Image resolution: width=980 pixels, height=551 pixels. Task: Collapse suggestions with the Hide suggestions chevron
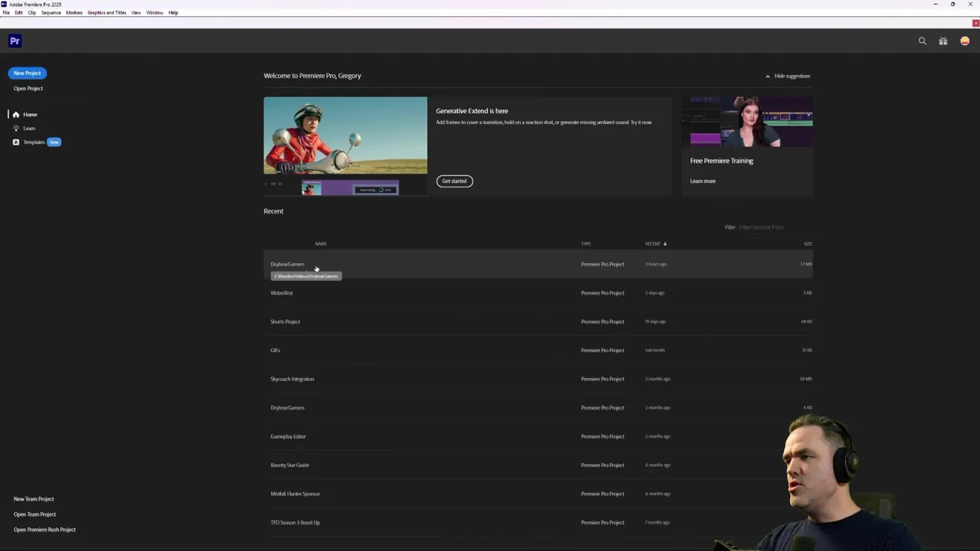[x=768, y=77]
